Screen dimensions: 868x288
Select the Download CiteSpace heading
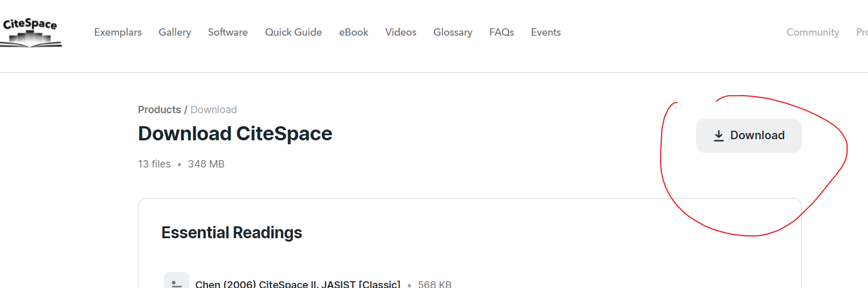coord(235,134)
